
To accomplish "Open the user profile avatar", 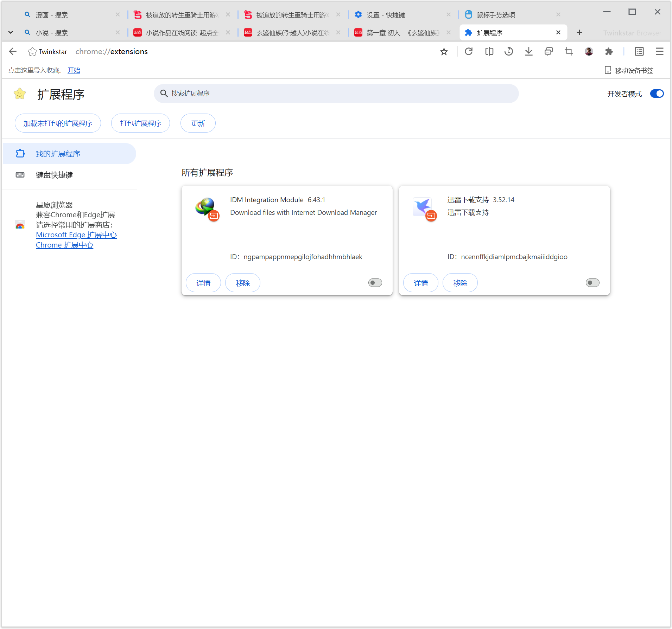I will 589,52.
